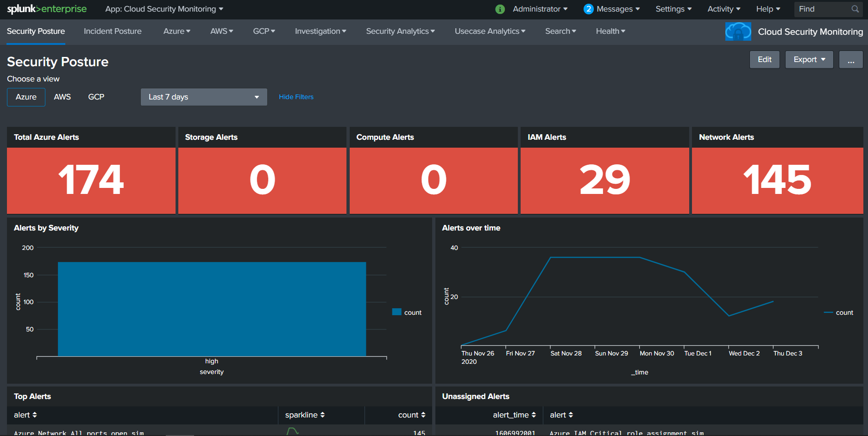Sort by alert column arrows in Unassigned Alerts
Image resolution: width=868 pixels, height=436 pixels.
click(571, 415)
